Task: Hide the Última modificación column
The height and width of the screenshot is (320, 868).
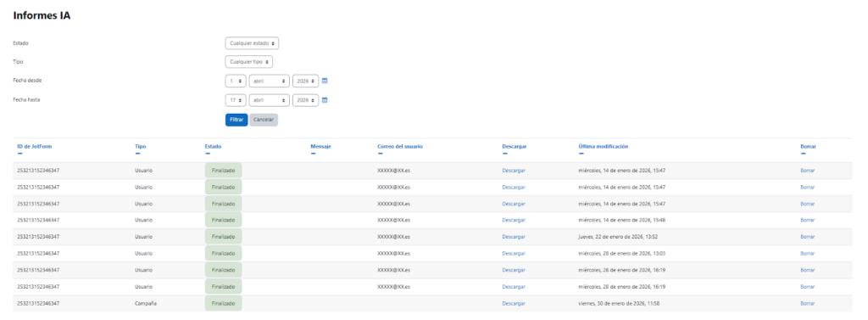Action: click(581, 154)
